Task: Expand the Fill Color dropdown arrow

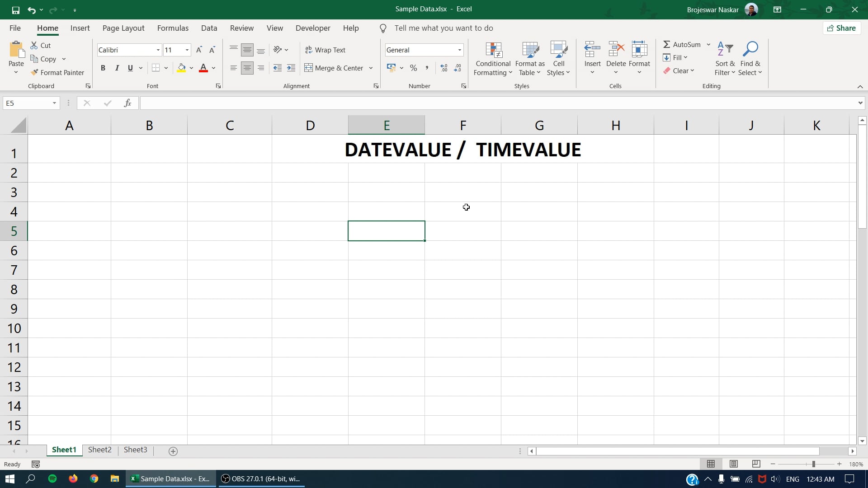Action: pyautogui.click(x=191, y=68)
